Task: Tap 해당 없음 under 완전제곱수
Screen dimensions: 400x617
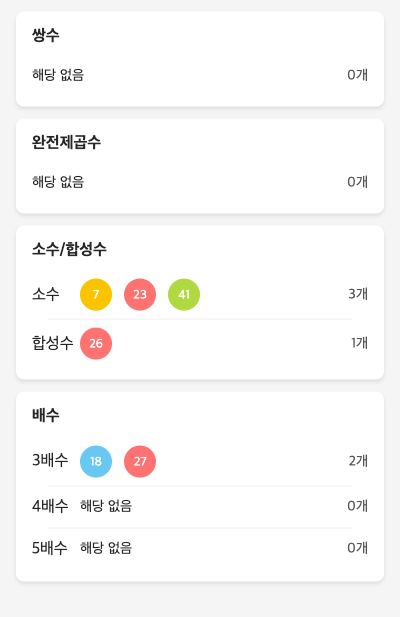Action: [58, 182]
